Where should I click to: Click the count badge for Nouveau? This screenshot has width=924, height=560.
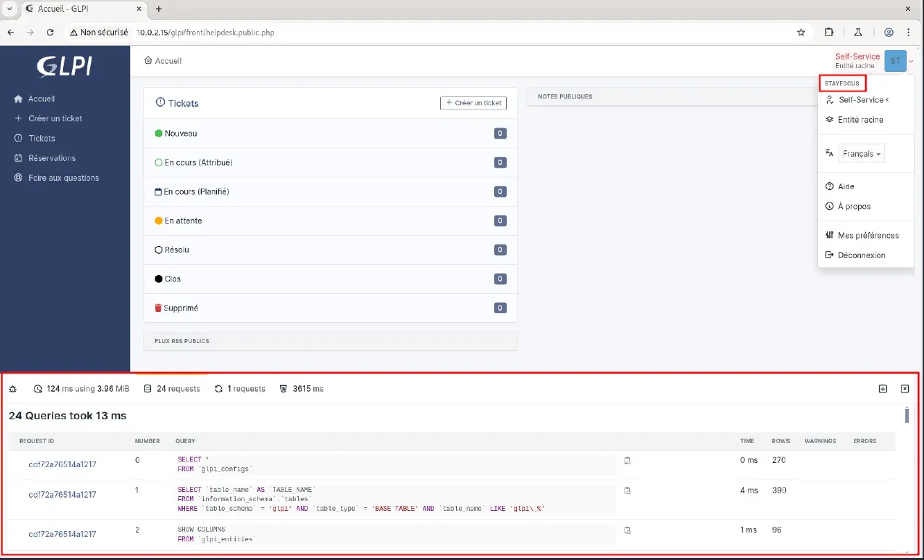500,133
